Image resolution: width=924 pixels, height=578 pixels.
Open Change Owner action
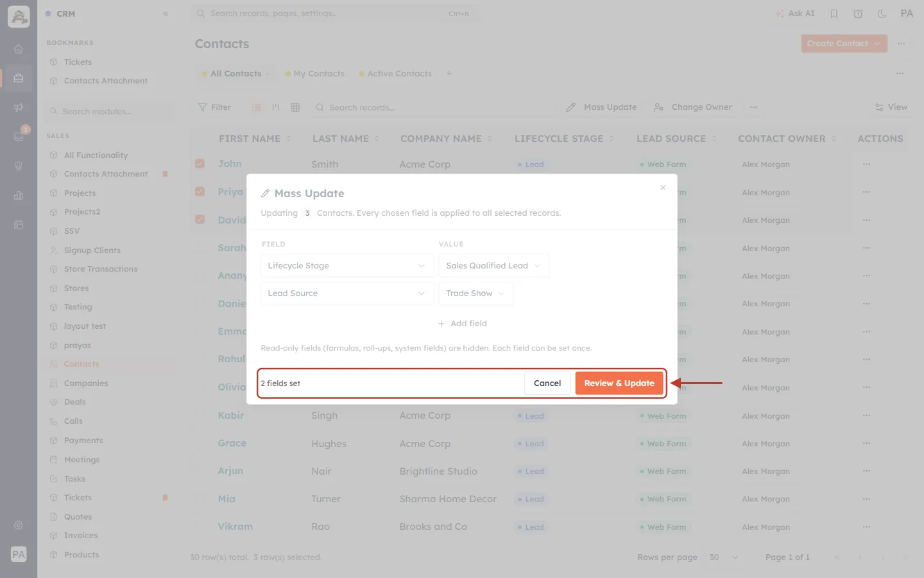pyautogui.click(x=693, y=107)
